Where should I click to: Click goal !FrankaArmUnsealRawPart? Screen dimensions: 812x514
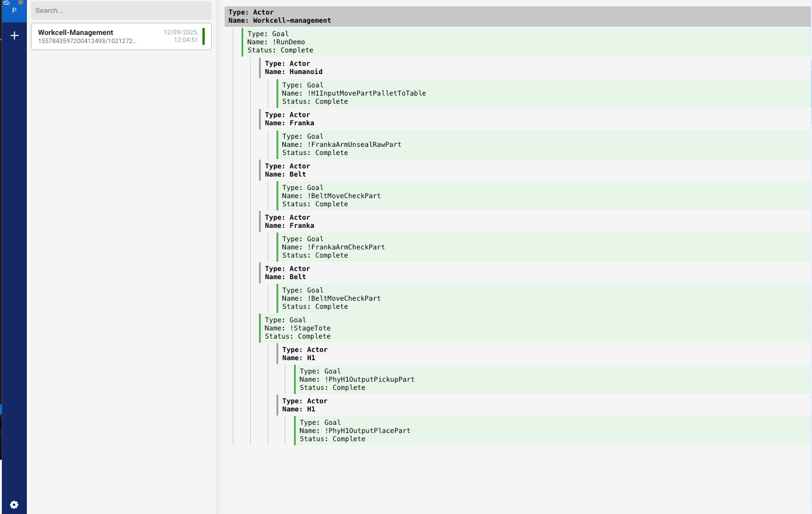[342, 144]
